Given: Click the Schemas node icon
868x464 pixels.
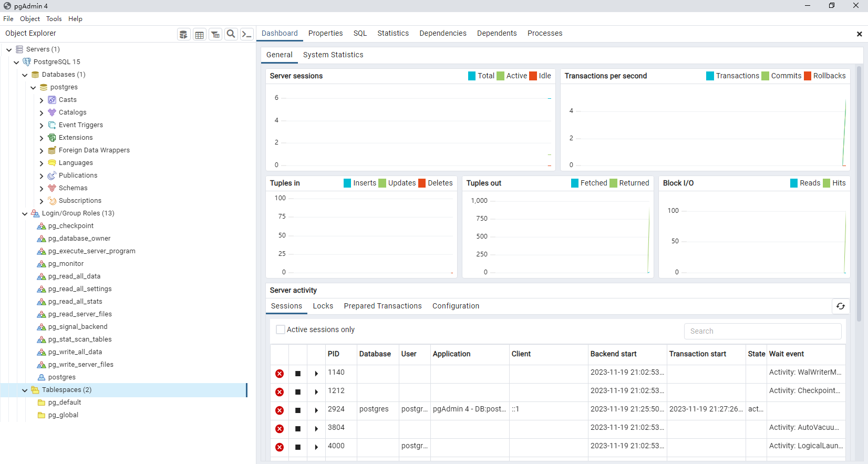Looking at the screenshot, I should (x=52, y=188).
